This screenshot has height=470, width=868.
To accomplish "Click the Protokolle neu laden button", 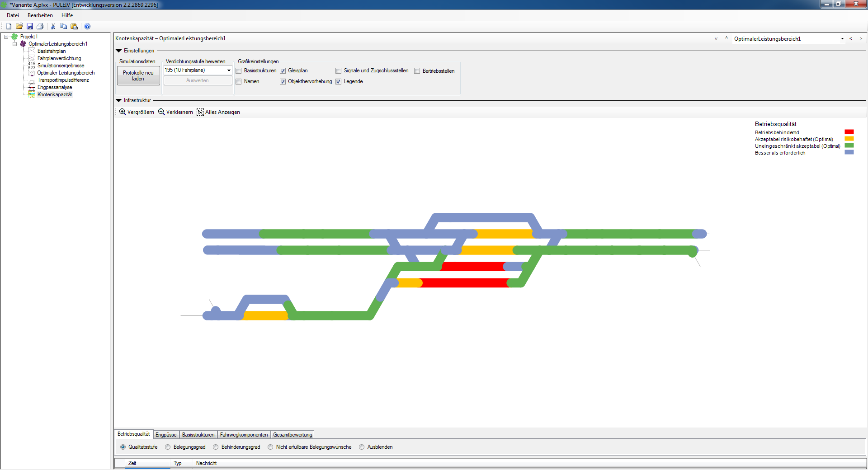I will point(138,76).
